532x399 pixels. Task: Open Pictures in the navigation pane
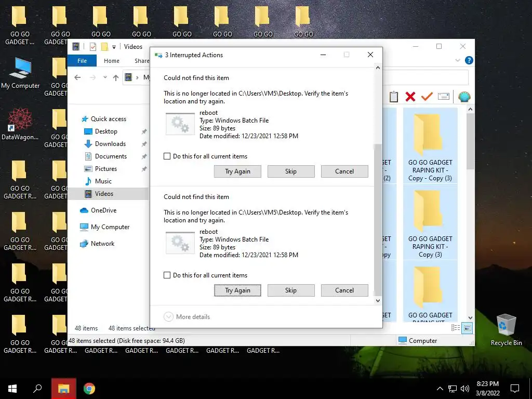pyautogui.click(x=100, y=169)
